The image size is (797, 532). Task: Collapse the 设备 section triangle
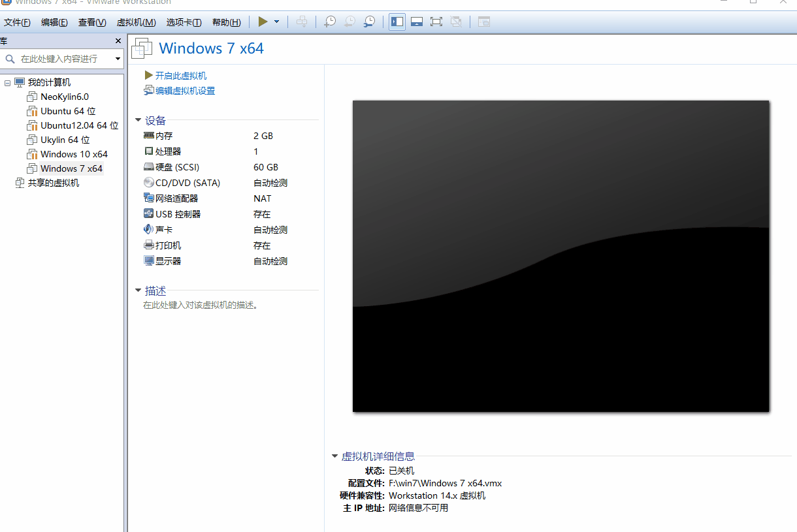(x=138, y=120)
